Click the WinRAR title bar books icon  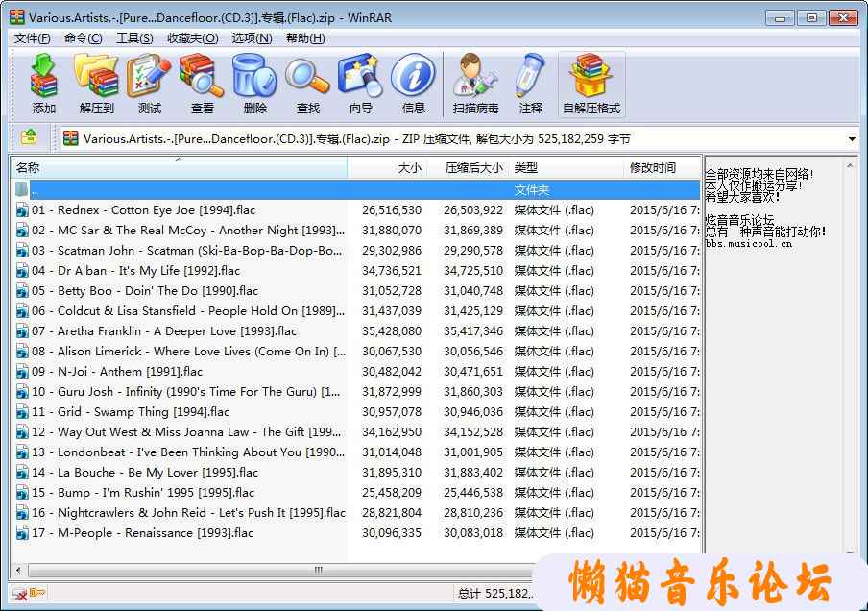point(17,17)
